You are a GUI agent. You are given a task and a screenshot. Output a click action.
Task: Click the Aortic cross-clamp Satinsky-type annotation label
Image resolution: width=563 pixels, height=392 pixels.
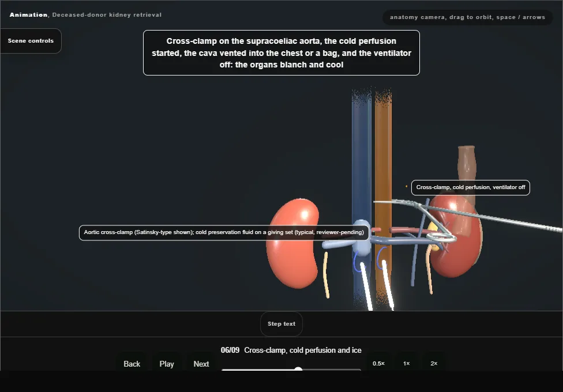click(224, 233)
